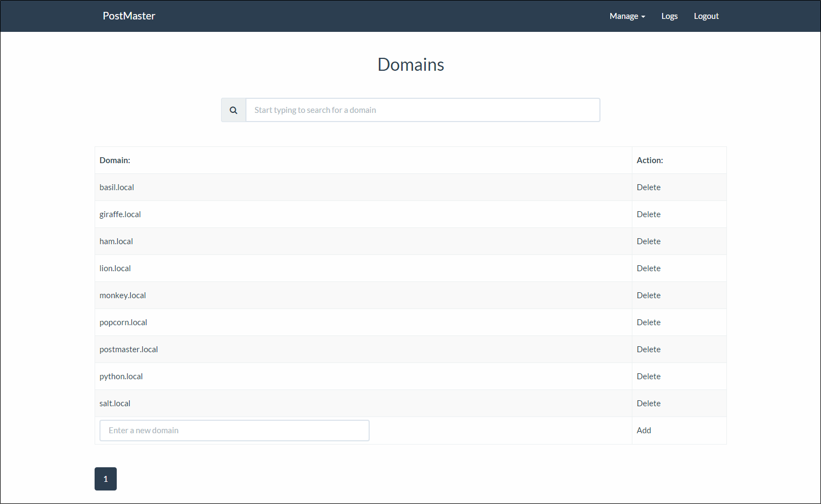Delete the popcorn.local domain
The width and height of the screenshot is (821, 504).
point(649,322)
